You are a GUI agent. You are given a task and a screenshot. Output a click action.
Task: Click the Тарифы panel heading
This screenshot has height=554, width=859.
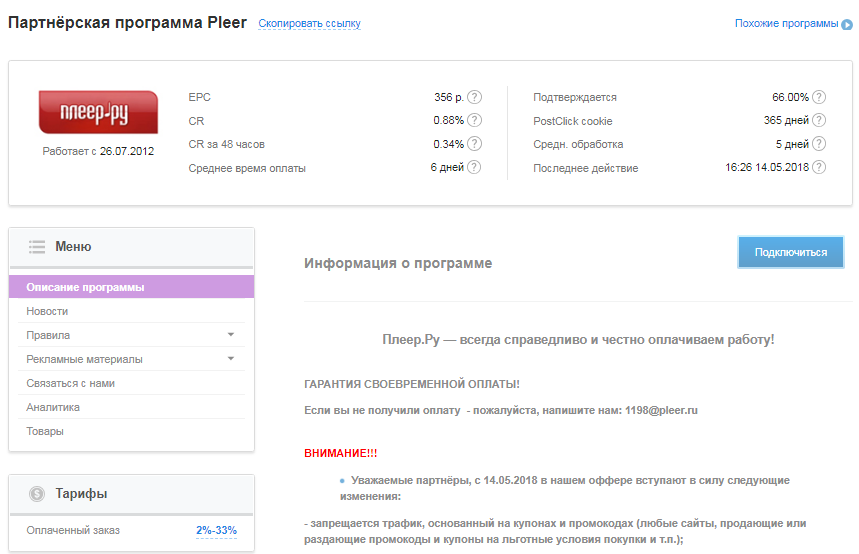point(81,494)
